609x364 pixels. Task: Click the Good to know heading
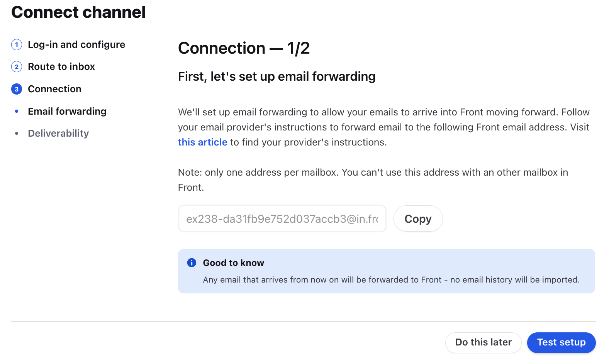234,263
